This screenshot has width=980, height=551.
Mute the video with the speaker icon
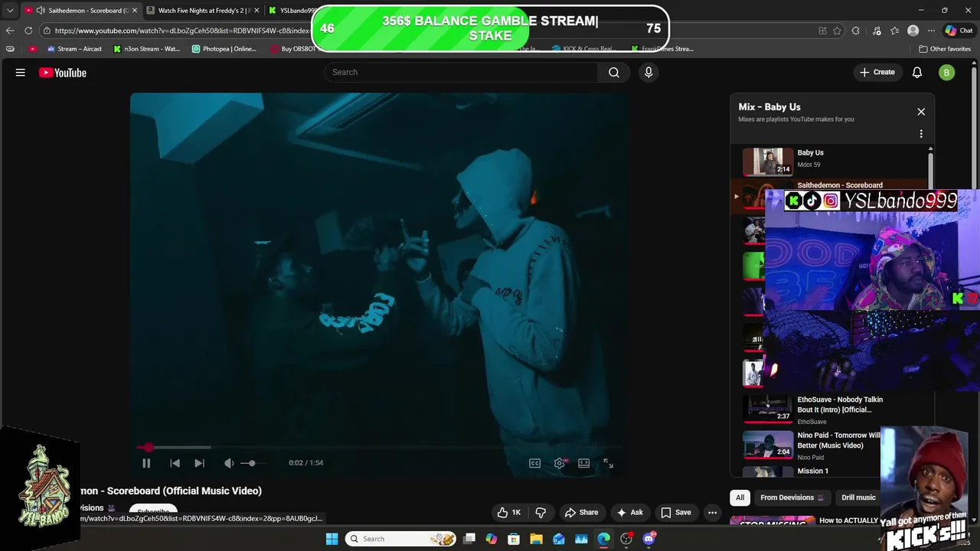tap(228, 463)
